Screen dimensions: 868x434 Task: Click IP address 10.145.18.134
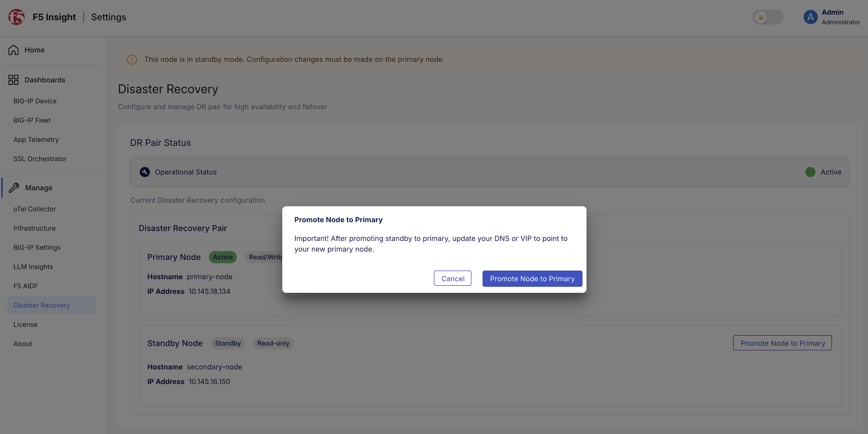pyautogui.click(x=209, y=291)
